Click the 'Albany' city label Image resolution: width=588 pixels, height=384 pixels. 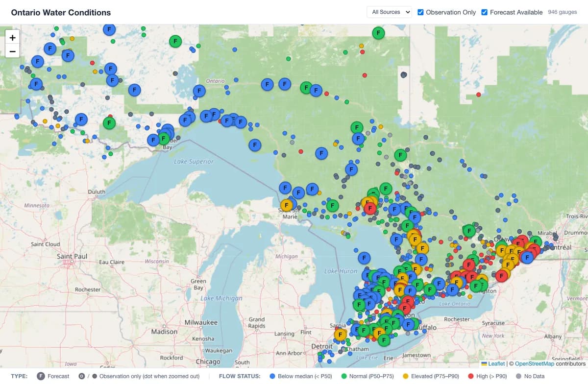tap(553, 336)
